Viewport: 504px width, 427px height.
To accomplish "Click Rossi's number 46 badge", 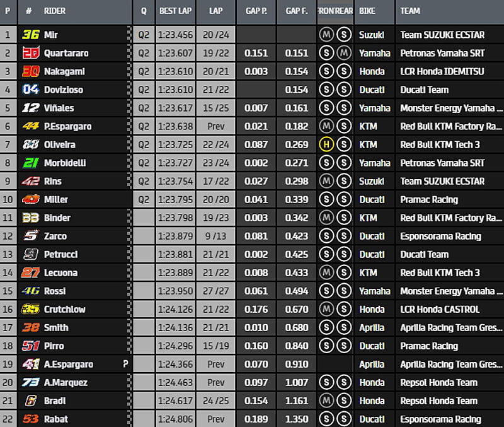I will [x=30, y=291].
